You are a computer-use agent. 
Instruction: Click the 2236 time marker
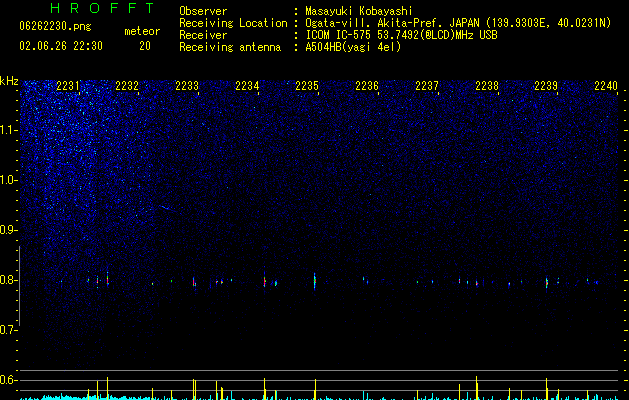click(367, 86)
